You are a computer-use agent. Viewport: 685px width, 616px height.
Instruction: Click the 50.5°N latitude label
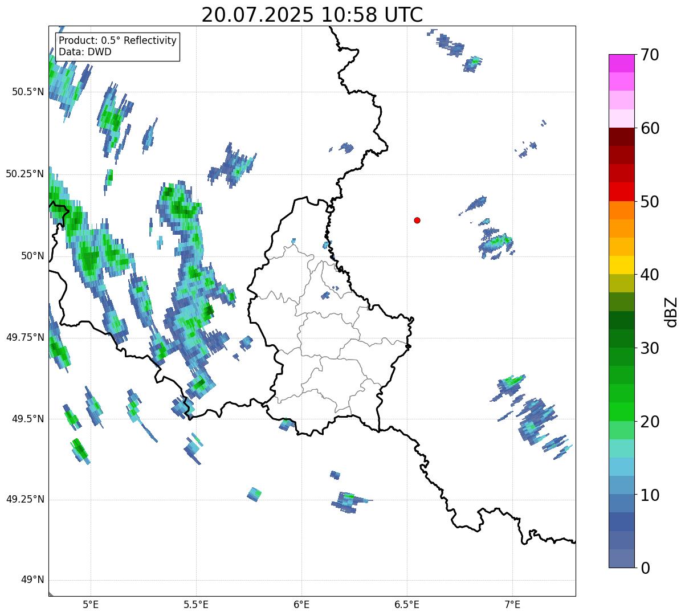click(x=27, y=92)
